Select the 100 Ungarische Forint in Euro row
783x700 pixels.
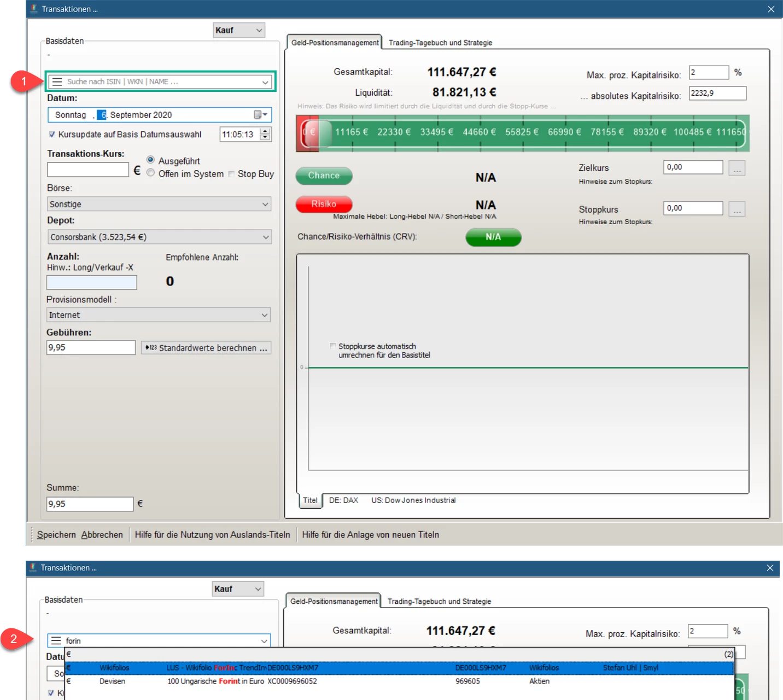tap(399, 681)
